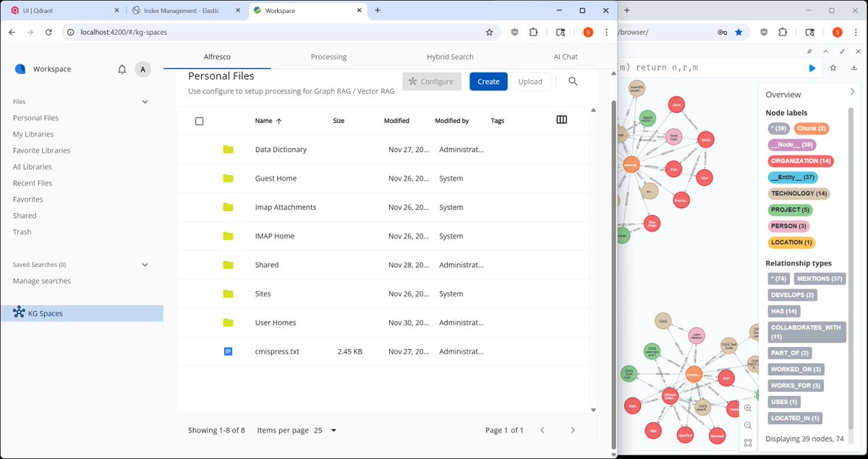Open the column visibility selector
Viewport: 868px width, 459px height.
tap(561, 120)
